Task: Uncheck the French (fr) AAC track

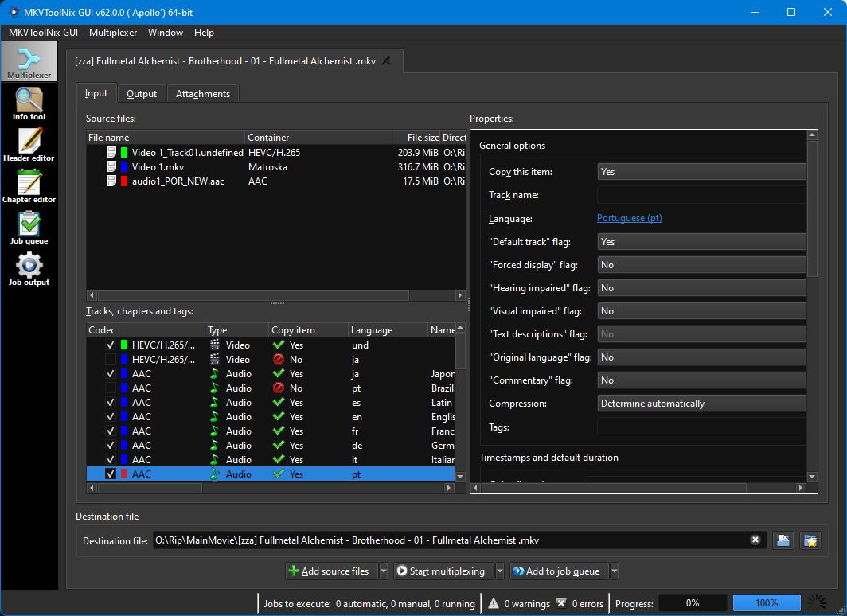Action: 111,431
